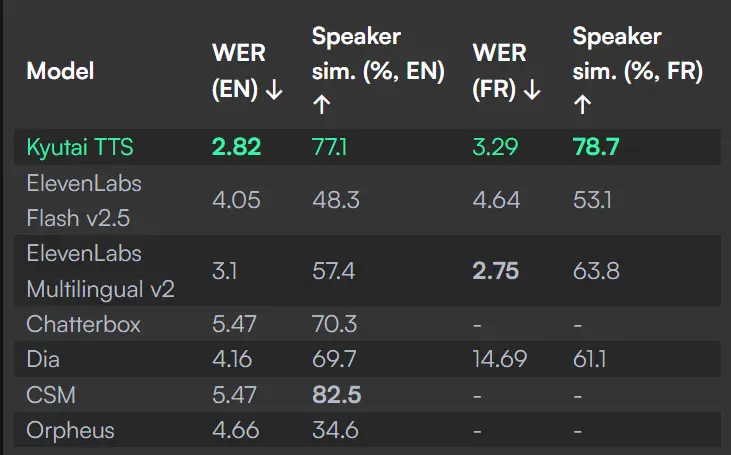Screen dimensions: 731x455
Task: Click Chatterbox speaker similarity value 70.3
Action: [x=336, y=325]
